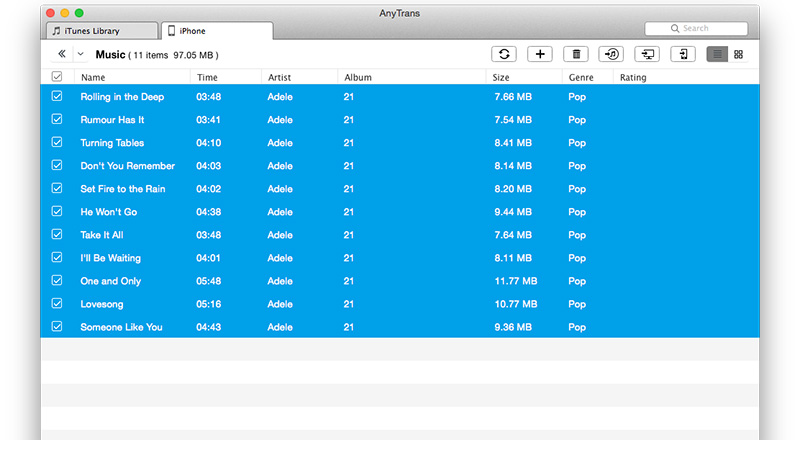
Task: Sort by the Time column header
Action: [x=207, y=77]
